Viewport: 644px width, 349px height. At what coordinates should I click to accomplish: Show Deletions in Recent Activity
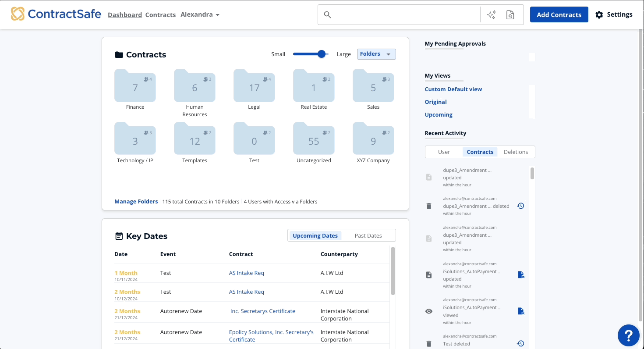(516, 152)
